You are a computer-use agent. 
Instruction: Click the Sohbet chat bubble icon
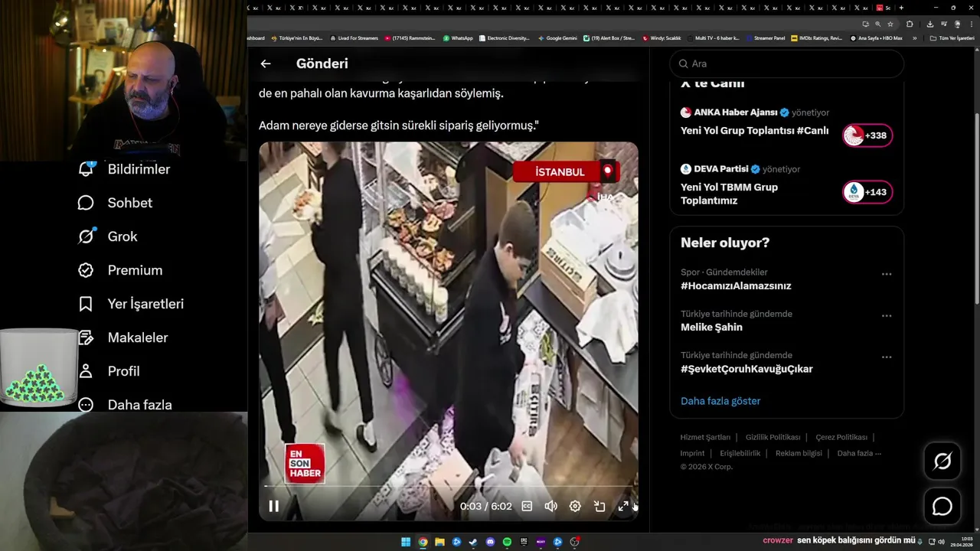pyautogui.click(x=86, y=203)
